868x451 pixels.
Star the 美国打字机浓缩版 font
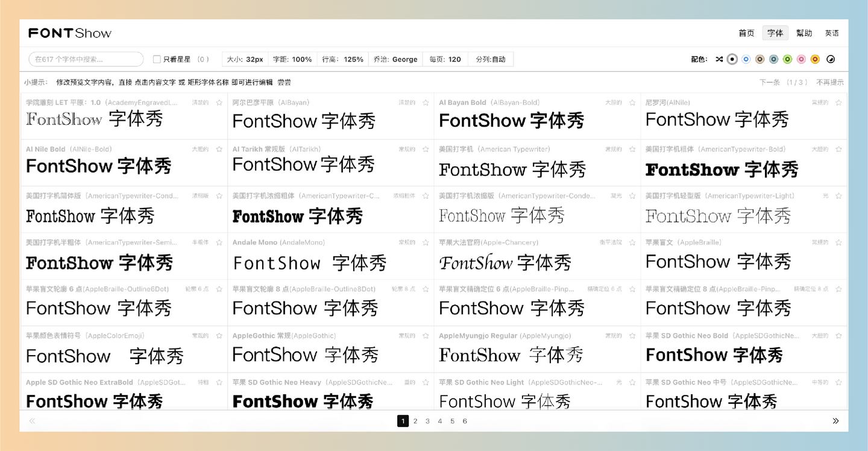[x=632, y=196]
